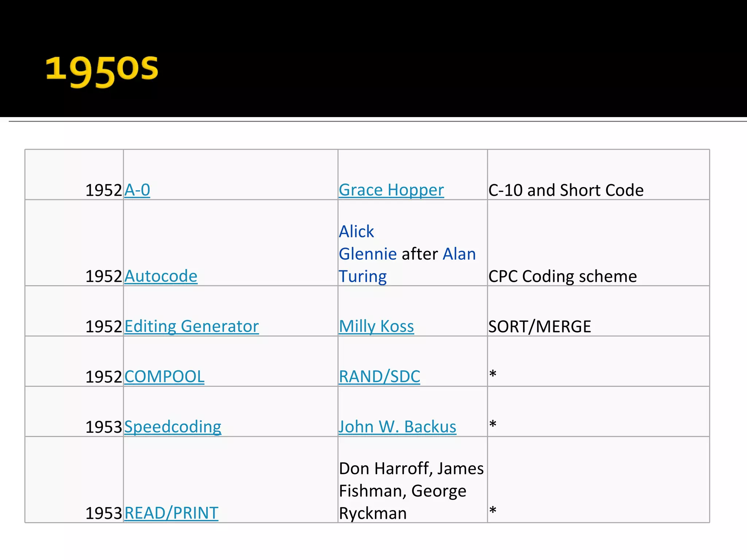Viewport: 747px width, 560px height.
Task: Select the asterisk in the READ/PRINT row
Action: point(493,510)
